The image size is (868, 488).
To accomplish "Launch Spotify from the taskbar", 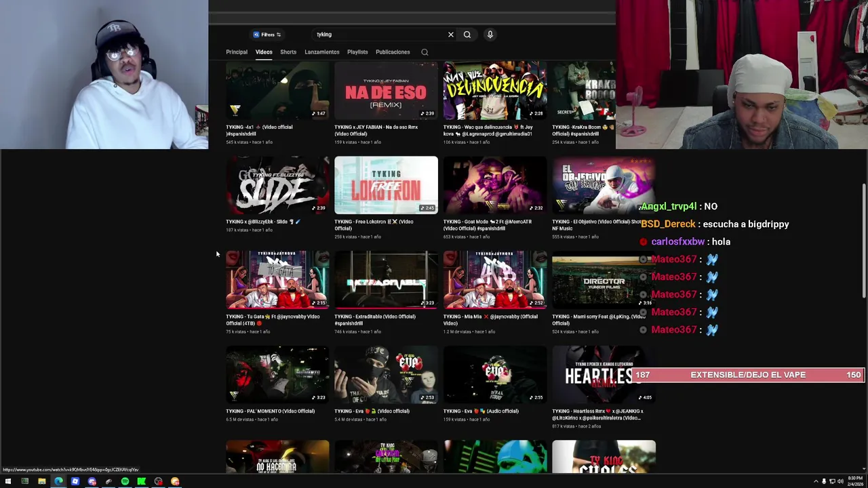I will [125, 482].
